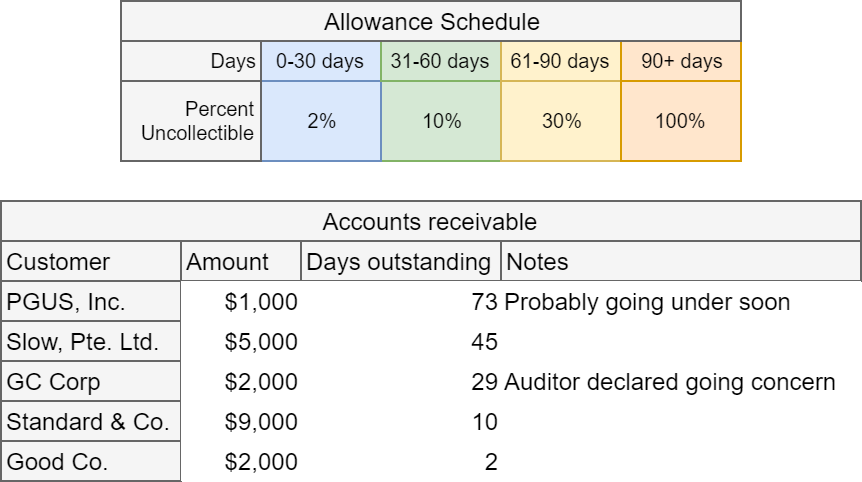Click the 100% uncollectible cell
Viewport: 862px width, 482px height.
coord(680,121)
